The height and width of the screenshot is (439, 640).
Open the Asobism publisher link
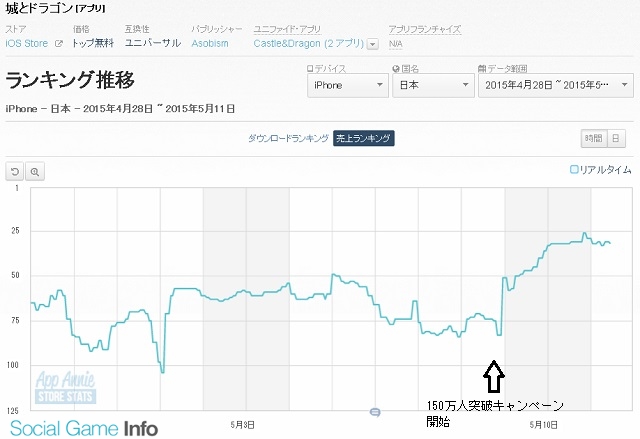coord(210,44)
